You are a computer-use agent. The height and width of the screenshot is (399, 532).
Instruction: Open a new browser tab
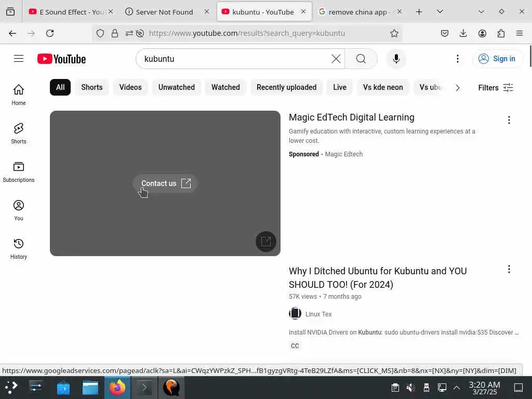pos(419,12)
